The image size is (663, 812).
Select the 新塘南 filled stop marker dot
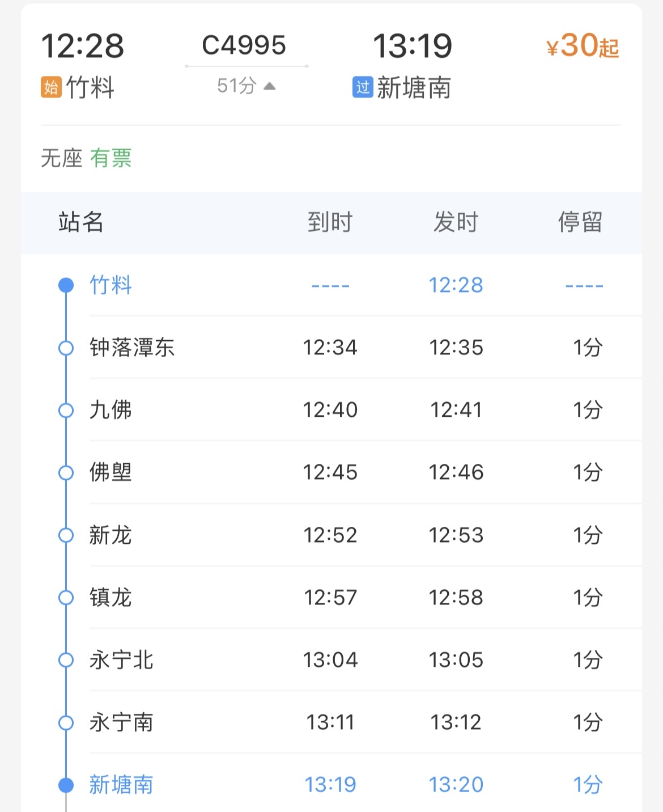(66, 785)
